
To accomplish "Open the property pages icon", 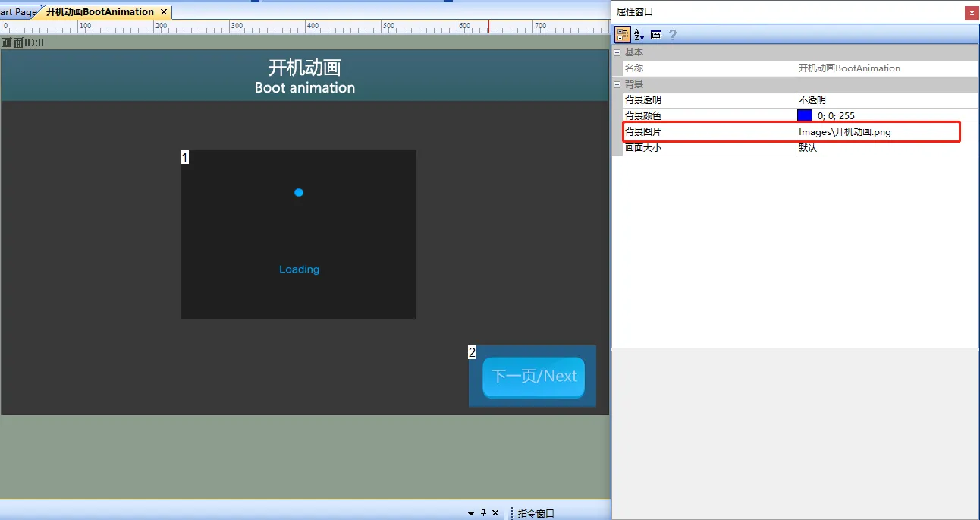I will click(x=656, y=35).
